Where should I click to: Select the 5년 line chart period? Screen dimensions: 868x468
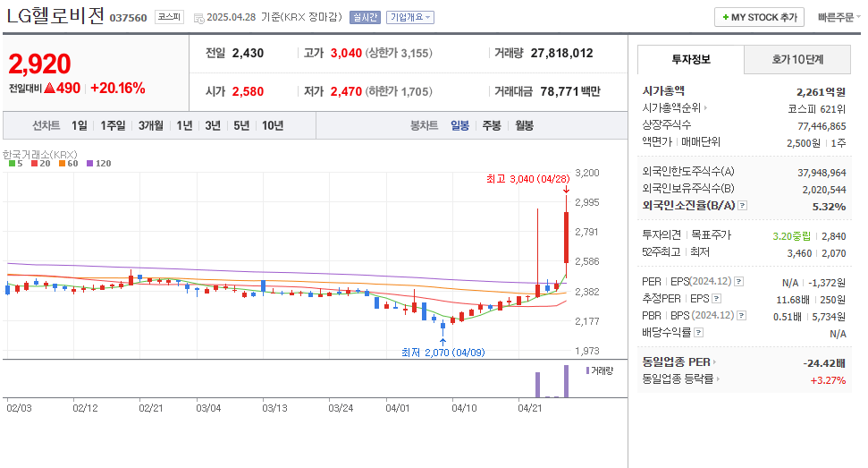pyautogui.click(x=241, y=125)
